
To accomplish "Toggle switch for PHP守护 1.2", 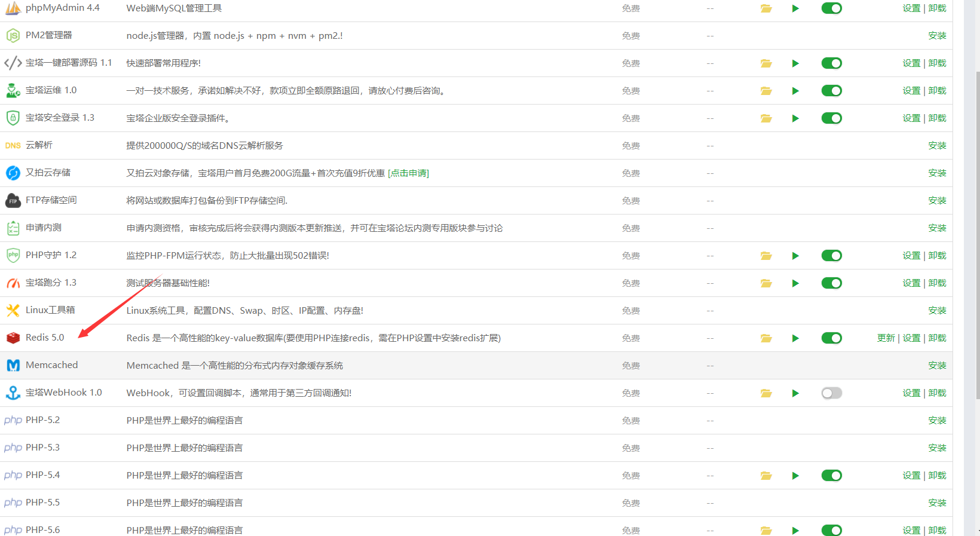I will tap(832, 256).
